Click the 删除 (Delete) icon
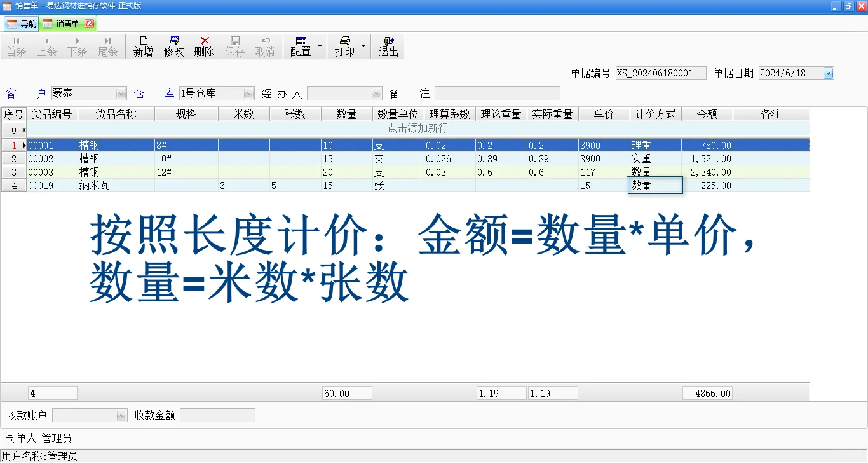This screenshot has width=868, height=463. pos(203,46)
